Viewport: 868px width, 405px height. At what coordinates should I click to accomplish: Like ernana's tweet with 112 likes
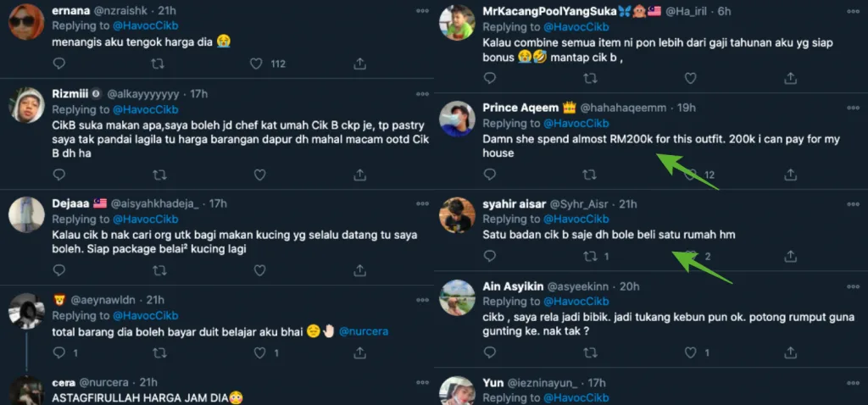click(x=256, y=64)
